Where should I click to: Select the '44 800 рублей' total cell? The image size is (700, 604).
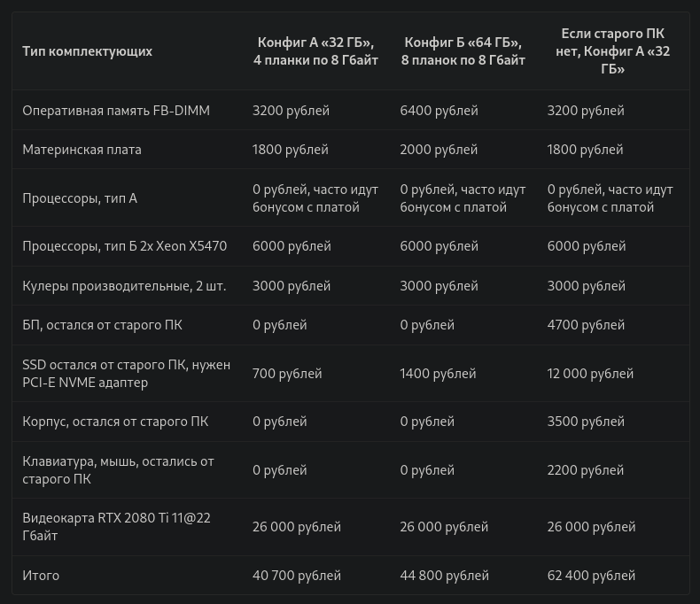445,576
